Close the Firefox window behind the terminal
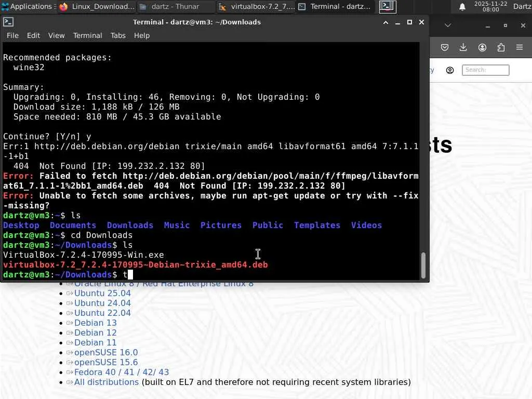 click(x=523, y=26)
